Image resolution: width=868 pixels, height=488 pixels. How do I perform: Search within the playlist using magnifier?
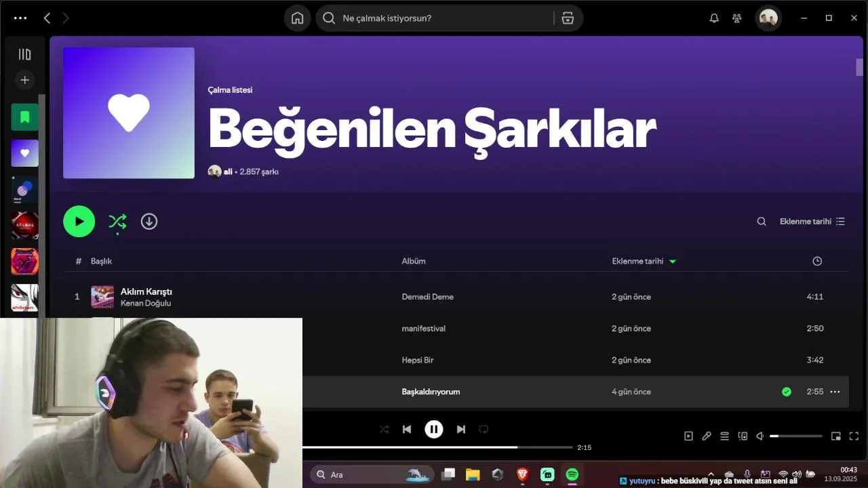pyautogui.click(x=762, y=222)
